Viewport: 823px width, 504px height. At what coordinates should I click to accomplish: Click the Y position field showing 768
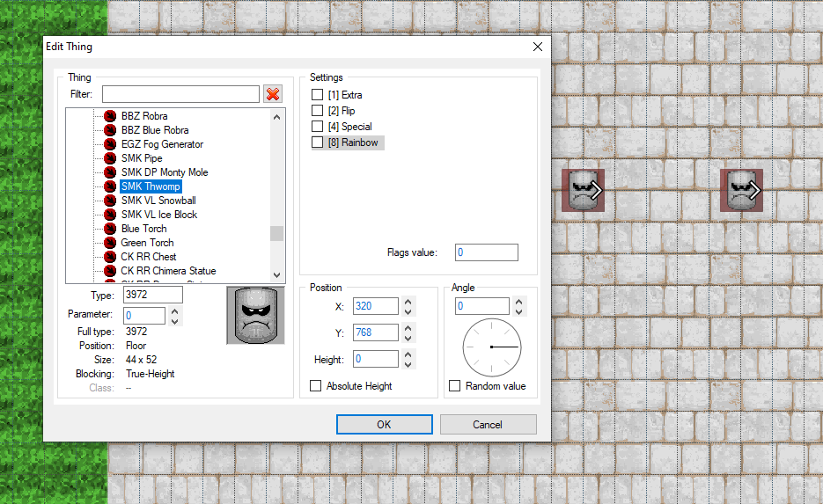coord(375,332)
